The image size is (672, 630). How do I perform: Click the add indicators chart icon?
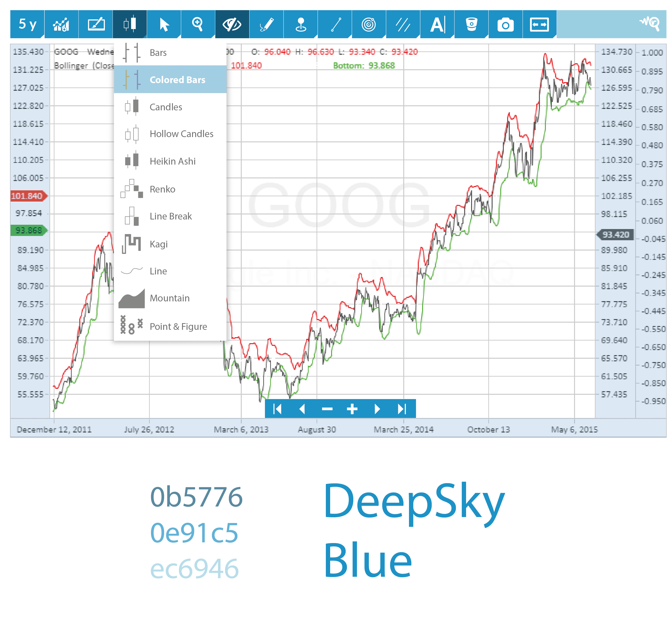pos(62,24)
